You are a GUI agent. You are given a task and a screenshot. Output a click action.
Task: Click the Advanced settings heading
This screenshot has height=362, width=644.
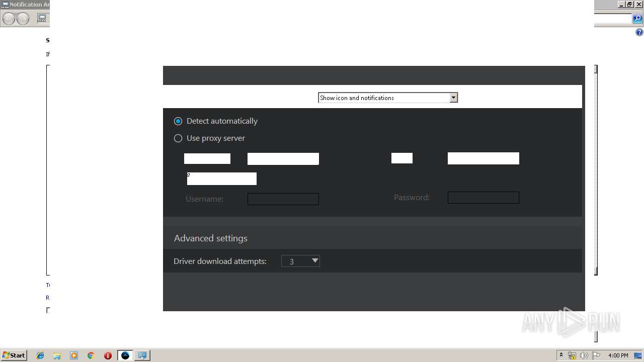click(211, 238)
